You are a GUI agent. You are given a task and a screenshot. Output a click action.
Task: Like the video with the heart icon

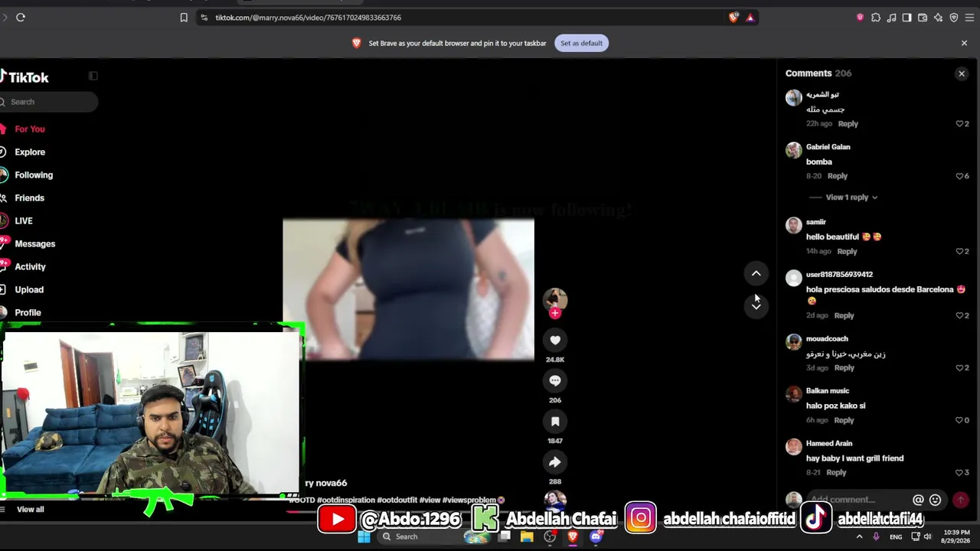coord(555,340)
